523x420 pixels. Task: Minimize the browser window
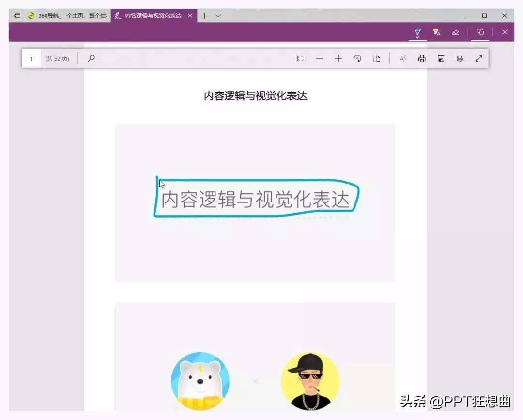[464, 16]
